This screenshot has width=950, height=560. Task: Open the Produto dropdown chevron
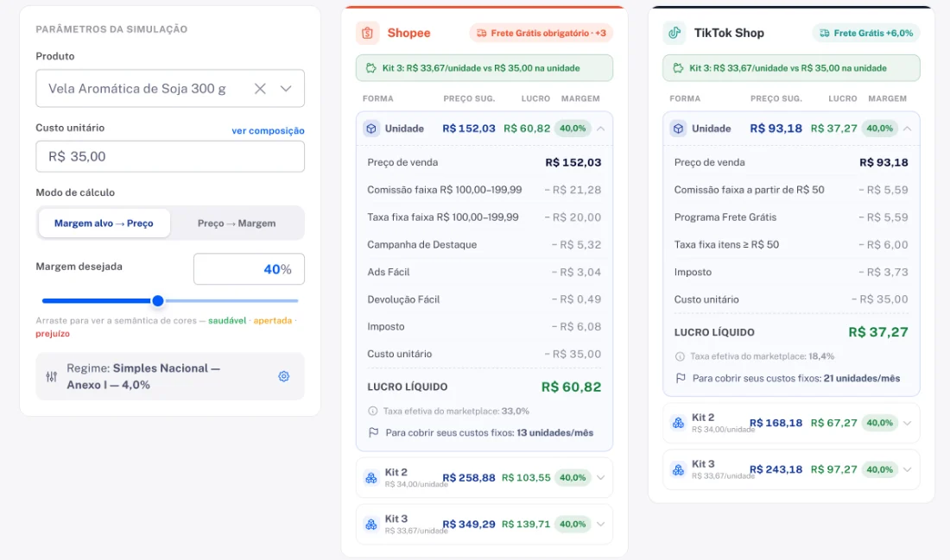click(x=286, y=88)
